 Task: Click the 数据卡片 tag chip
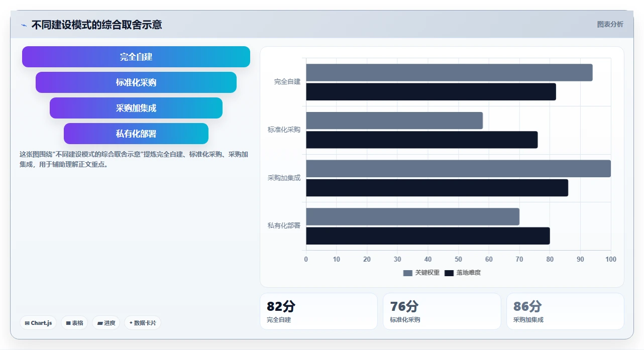point(143,323)
